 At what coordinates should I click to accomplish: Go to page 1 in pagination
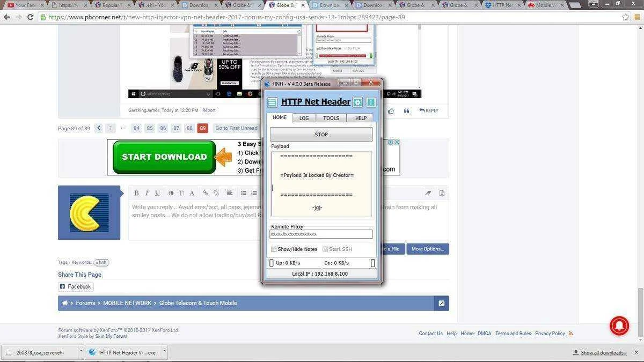(x=111, y=128)
